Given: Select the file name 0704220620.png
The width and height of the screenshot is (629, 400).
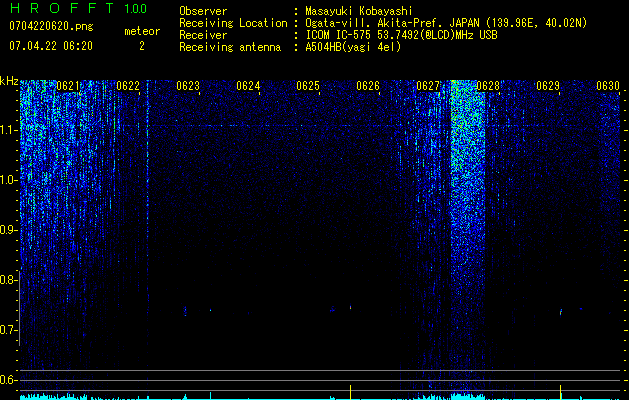Looking at the screenshot, I should click(51, 26).
